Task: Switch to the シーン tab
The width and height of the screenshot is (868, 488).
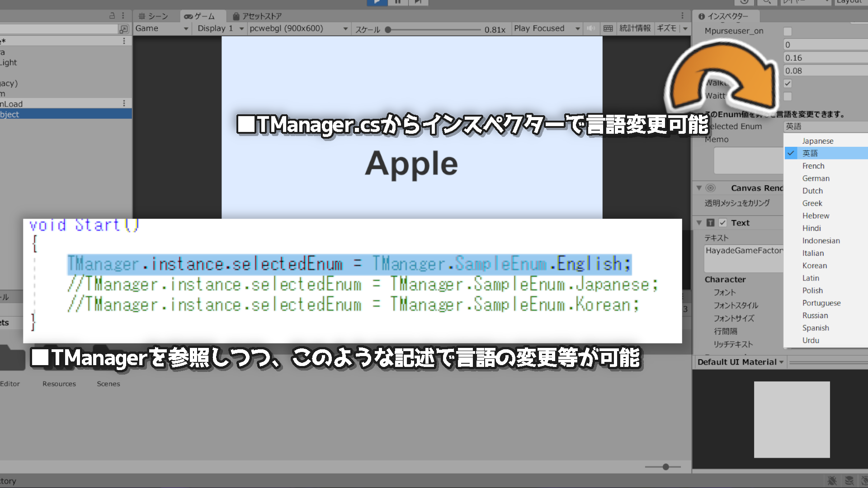Action: point(154,16)
